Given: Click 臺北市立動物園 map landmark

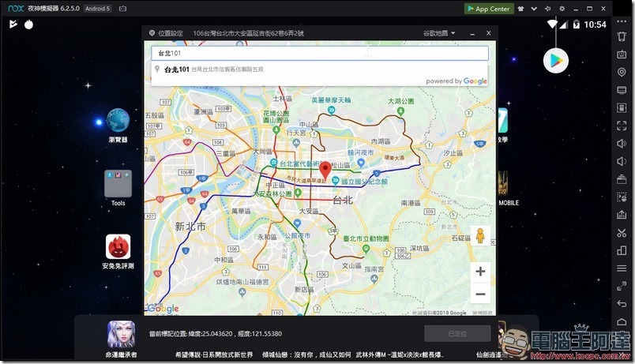Looking at the screenshot, I should tap(366, 239).
